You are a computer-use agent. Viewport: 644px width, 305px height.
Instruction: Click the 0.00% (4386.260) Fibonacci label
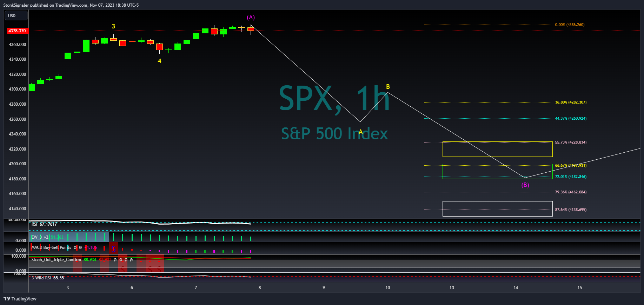pyautogui.click(x=570, y=25)
